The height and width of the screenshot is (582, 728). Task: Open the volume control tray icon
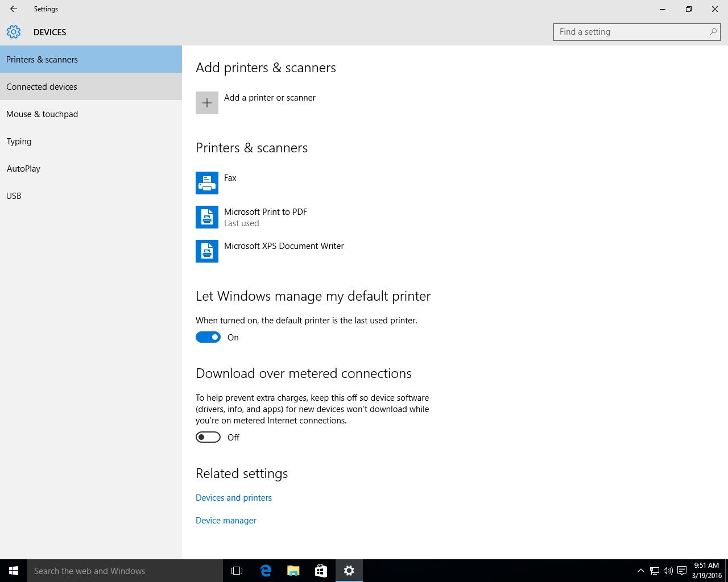point(668,571)
